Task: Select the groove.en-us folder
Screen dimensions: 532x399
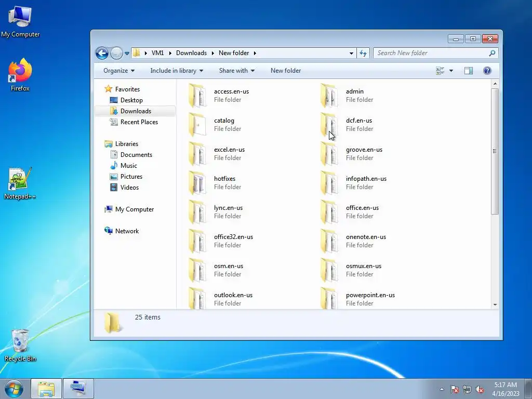Action: (352, 154)
